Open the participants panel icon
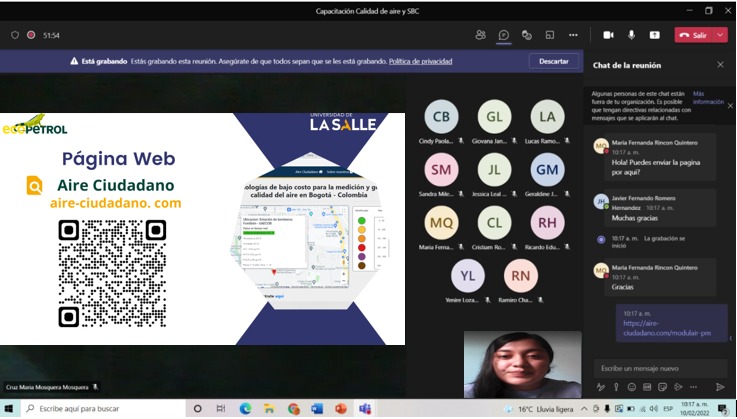 tap(480, 35)
